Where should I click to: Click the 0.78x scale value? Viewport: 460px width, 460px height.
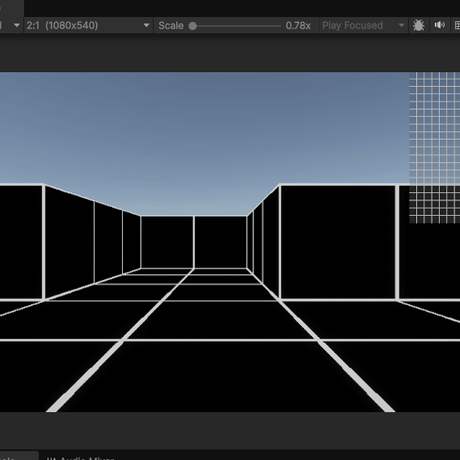(298, 26)
